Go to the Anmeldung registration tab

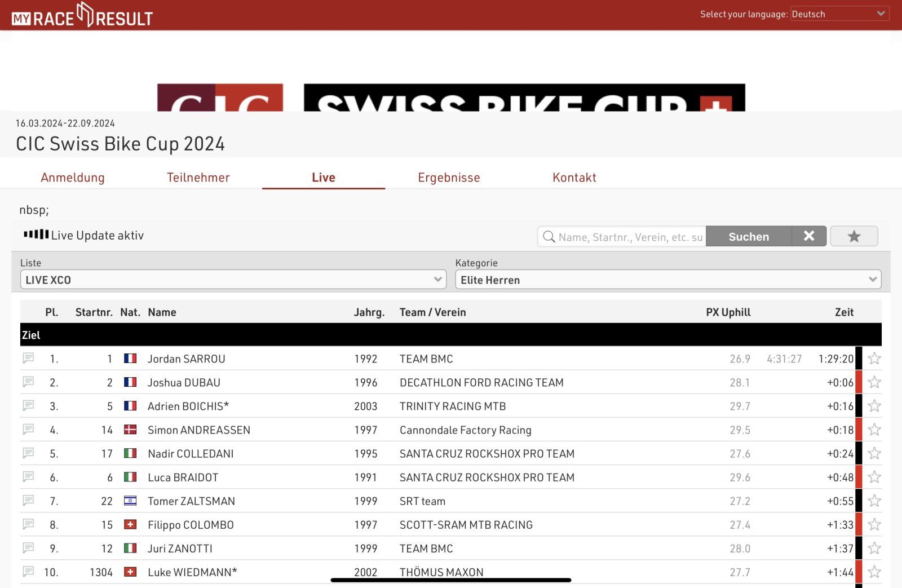(x=73, y=178)
